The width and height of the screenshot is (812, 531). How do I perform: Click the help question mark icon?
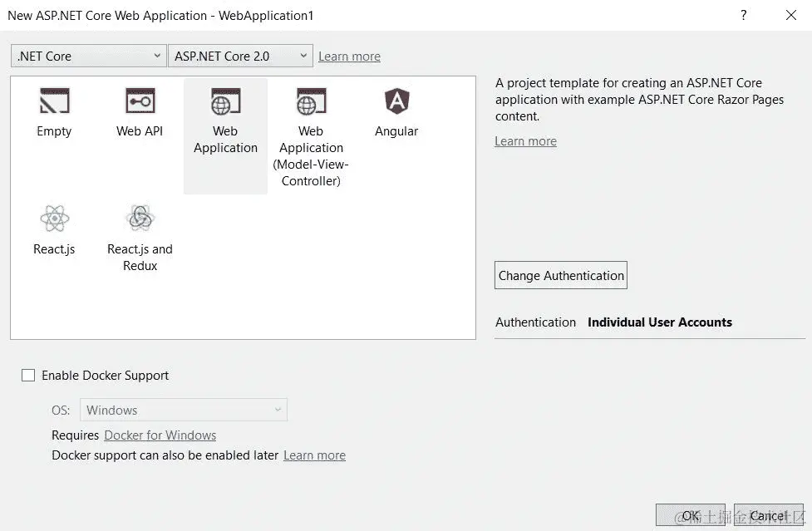tap(744, 15)
